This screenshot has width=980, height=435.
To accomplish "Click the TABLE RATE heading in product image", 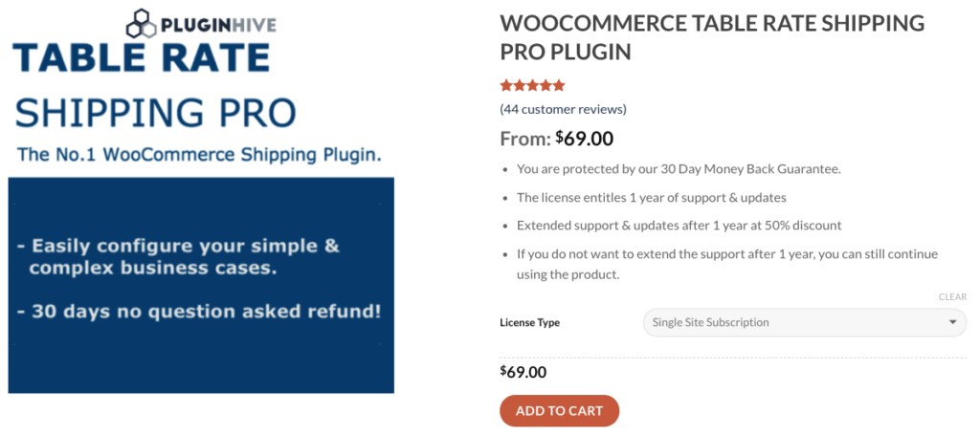I will (142, 59).
